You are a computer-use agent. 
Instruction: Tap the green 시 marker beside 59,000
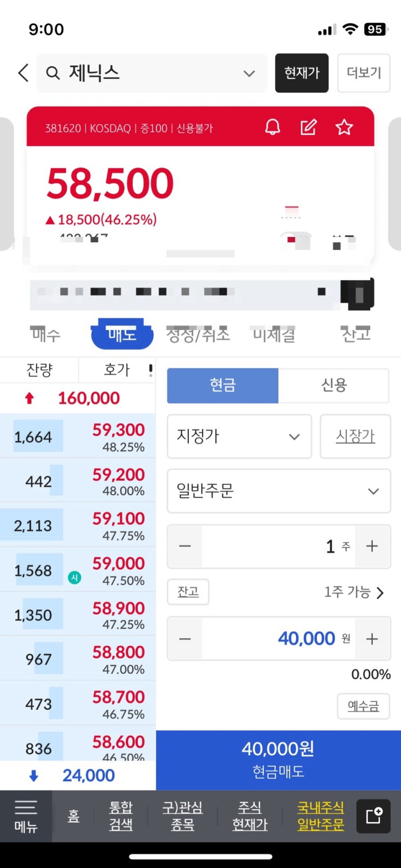pyautogui.click(x=74, y=577)
